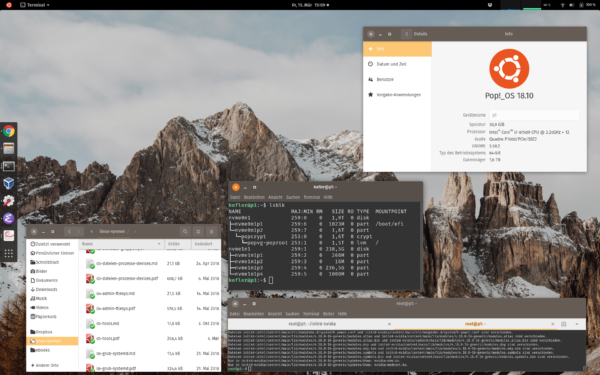Select Vorgabe-Anwendungen in Settings sidebar
600x375 pixels.
(397, 95)
